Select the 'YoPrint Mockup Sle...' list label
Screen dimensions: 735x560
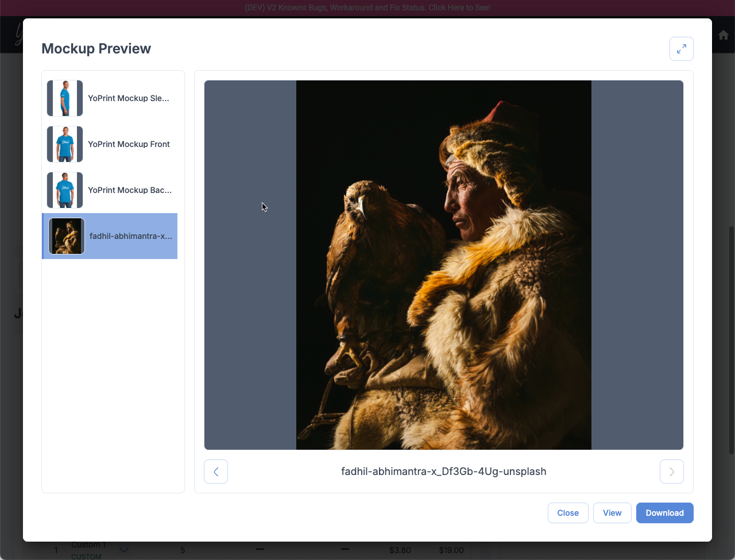tap(129, 98)
